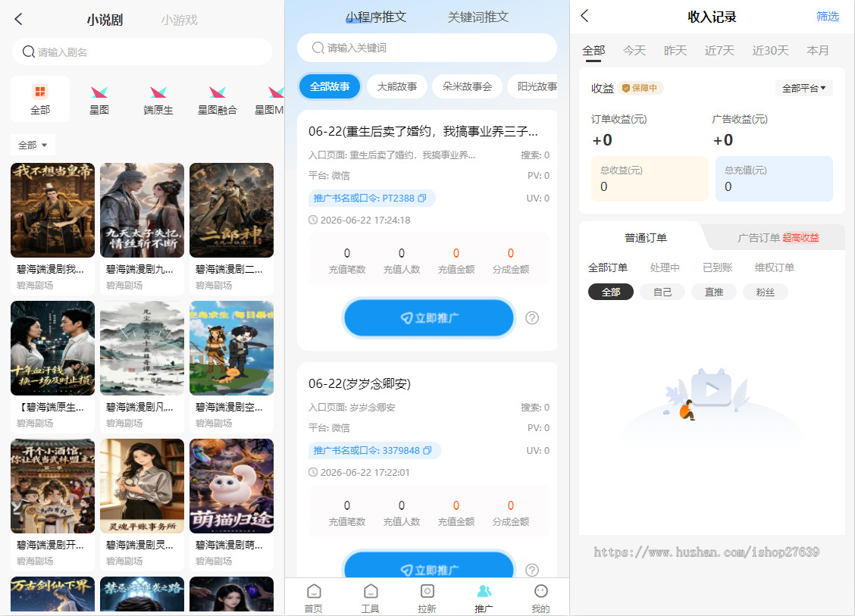Open the 灵魂平账事务所 drama poster
This screenshot has width=855, height=616.
(x=142, y=486)
